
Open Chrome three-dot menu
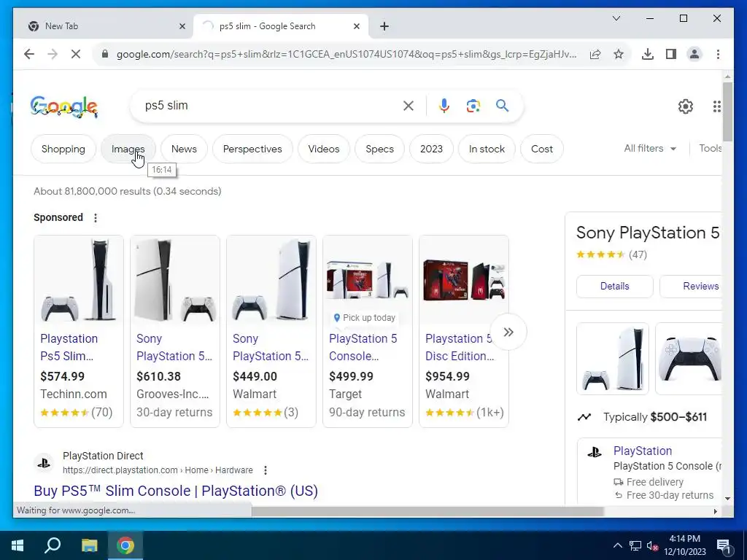(x=718, y=54)
